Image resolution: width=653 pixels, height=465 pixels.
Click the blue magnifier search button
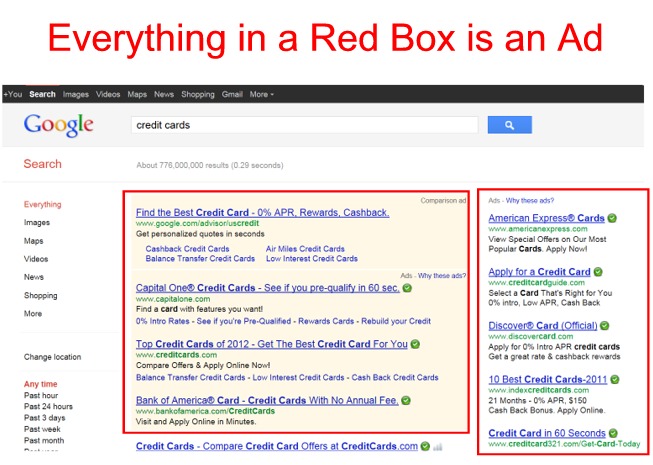509,125
